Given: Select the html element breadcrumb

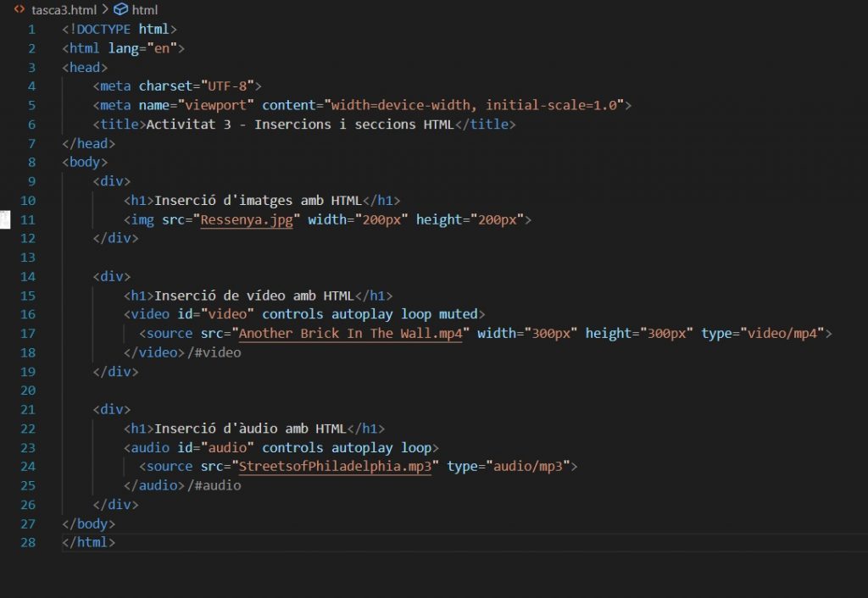Looking at the screenshot, I should [x=145, y=9].
